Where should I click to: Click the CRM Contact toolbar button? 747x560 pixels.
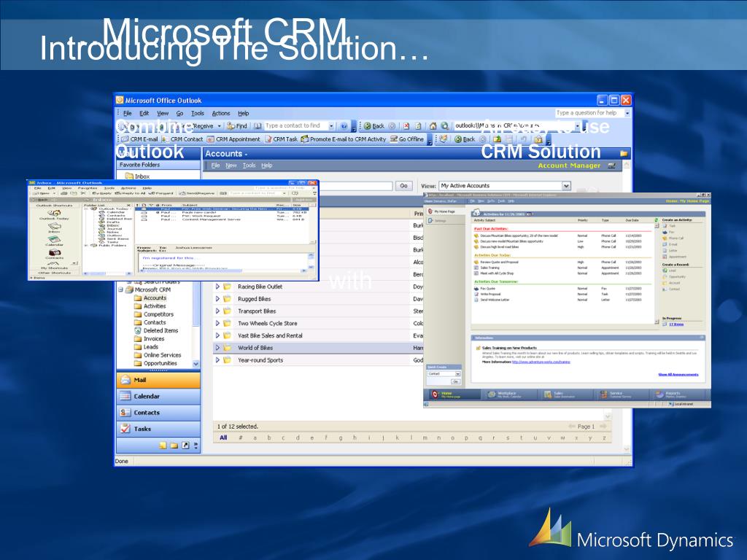click(182, 139)
